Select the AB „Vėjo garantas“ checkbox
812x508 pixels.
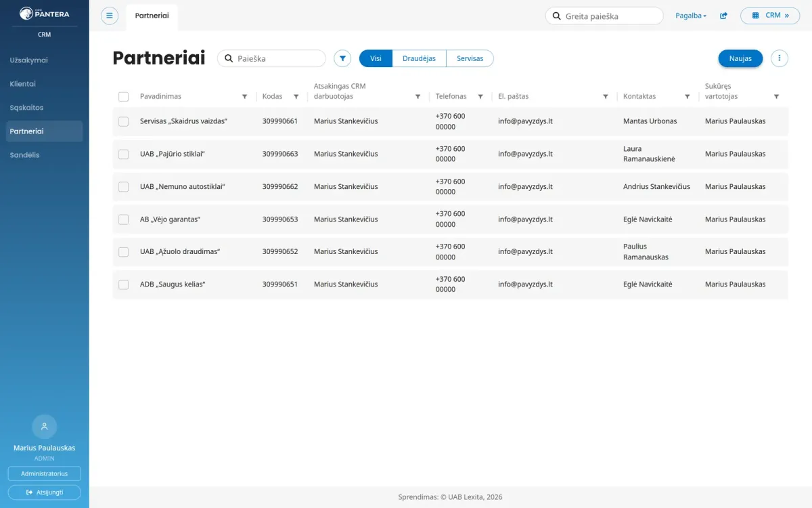point(123,219)
